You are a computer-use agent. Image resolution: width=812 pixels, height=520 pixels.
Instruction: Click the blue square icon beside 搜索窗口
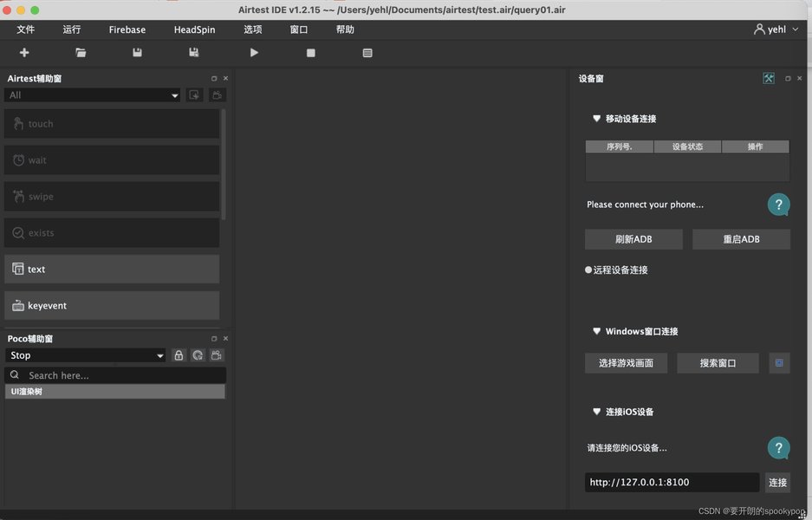779,363
